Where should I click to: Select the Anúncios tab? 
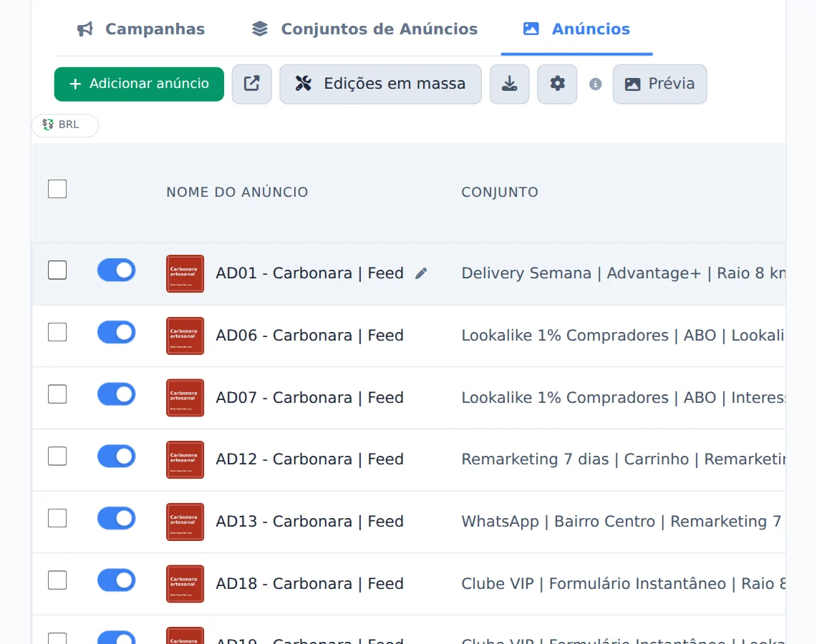(x=576, y=29)
